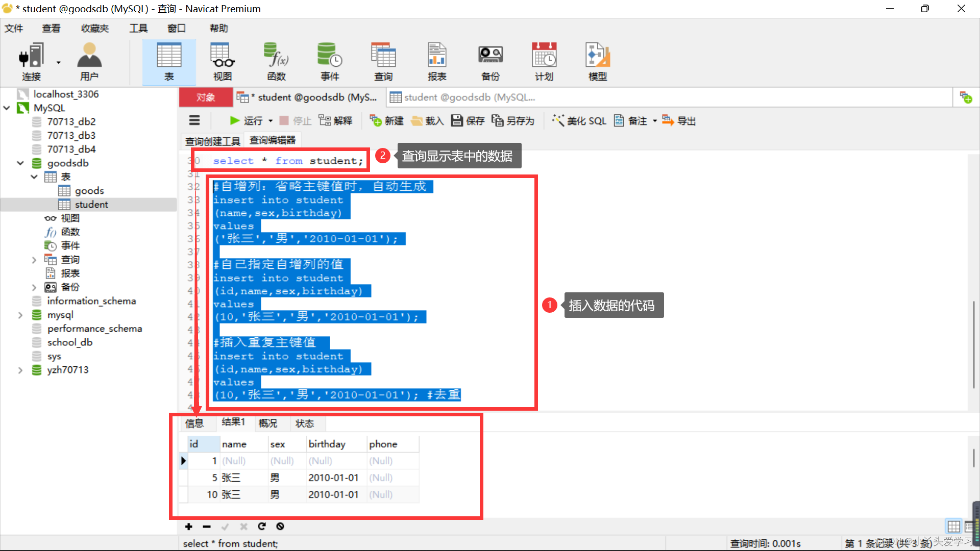The width and height of the screenshot is (980, 551).
Task: Expand the 备份 node in goodsdb tree
Action: coord(34,287)
